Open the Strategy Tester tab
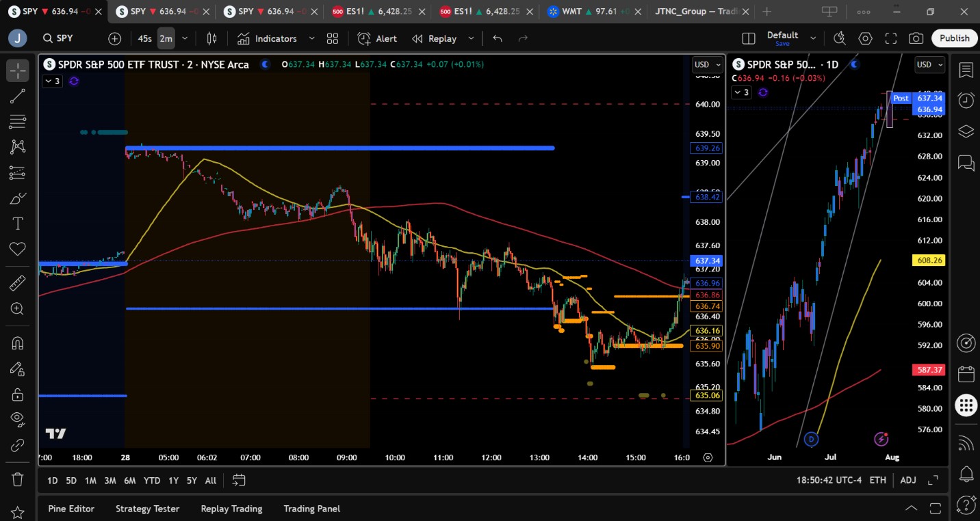Image resolution: width=980 pixels, height=521 pixels. tap(147, 509)
